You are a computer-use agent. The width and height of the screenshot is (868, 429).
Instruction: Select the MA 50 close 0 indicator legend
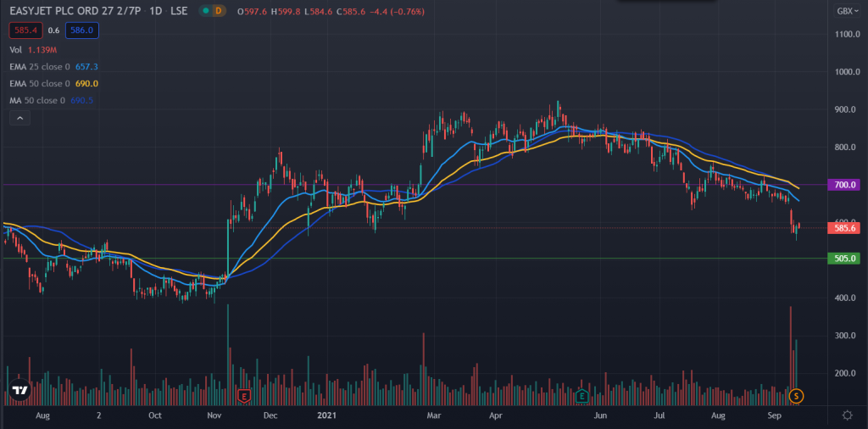(x=52, y=101)
